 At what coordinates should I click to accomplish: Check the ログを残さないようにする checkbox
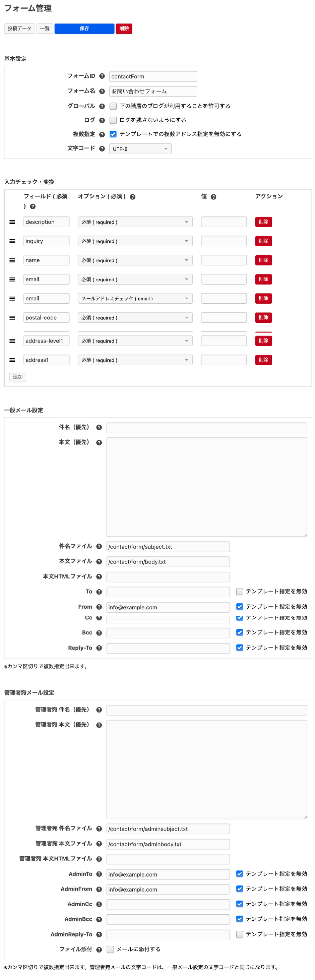point(113,120)
